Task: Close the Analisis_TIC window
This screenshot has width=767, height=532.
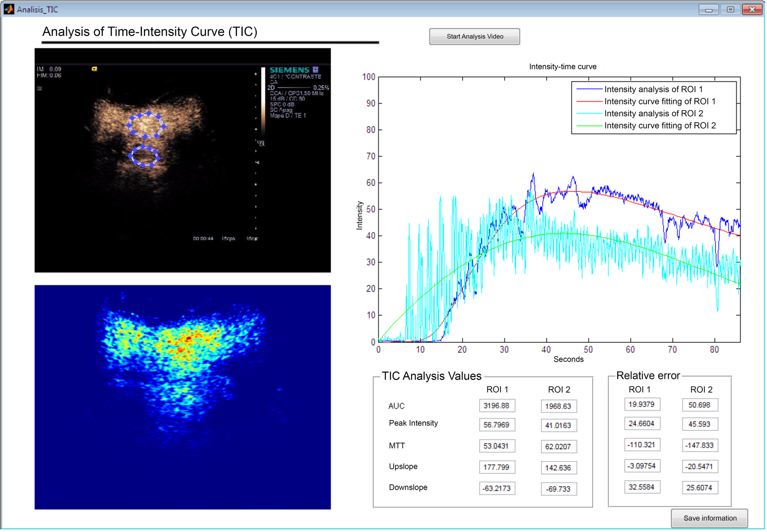Action: pyautogui.click(x=752, y=9)
